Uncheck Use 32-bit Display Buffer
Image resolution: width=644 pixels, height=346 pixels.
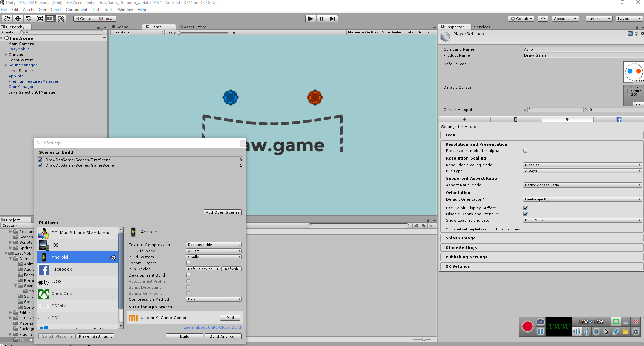point(525,208)
